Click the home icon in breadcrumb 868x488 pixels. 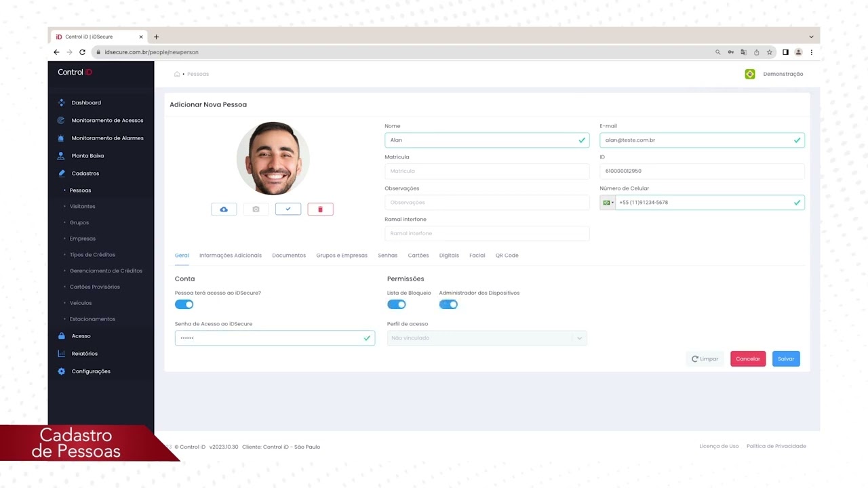(x=177, y=74)
